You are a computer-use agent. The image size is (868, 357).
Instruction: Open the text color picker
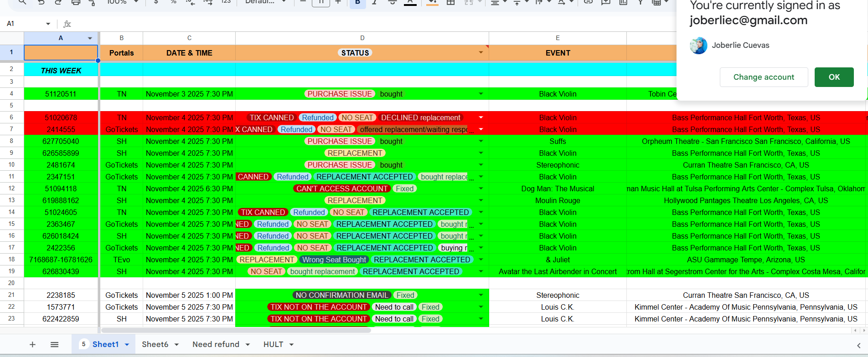point(410,2)
